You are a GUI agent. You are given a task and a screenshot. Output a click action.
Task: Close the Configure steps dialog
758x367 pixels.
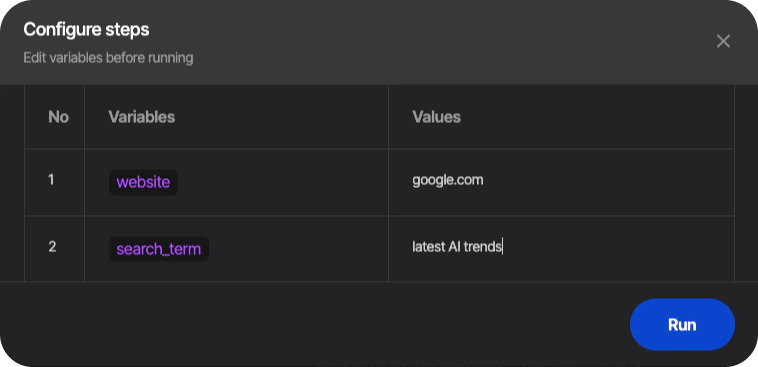pyautogui.click(x=723, y=41)
